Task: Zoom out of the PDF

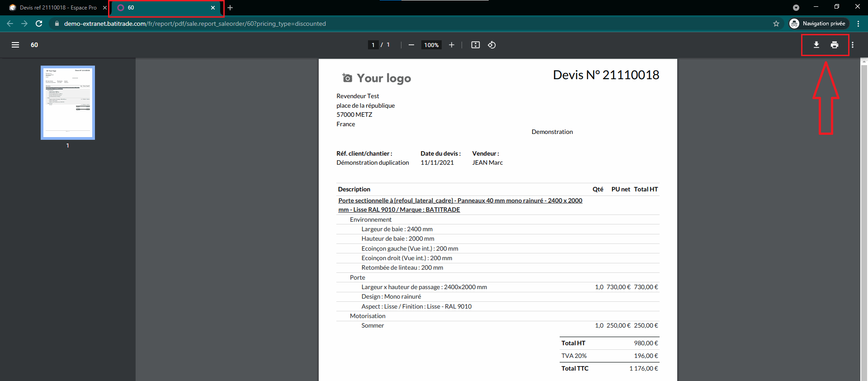Action: click(x=411, y=45)
